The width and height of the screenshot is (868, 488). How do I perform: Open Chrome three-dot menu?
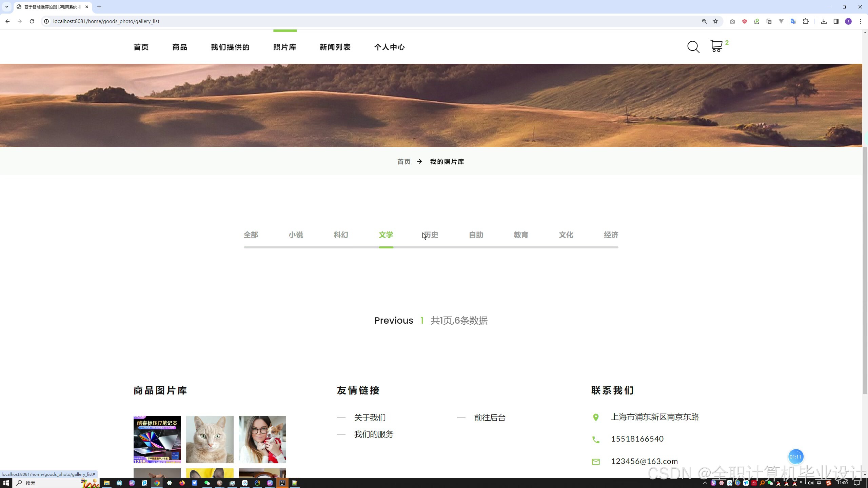860,21
